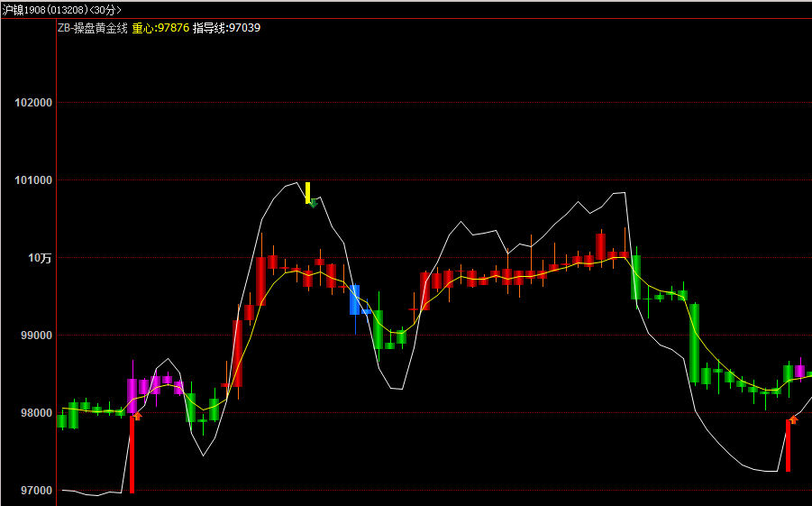Click the 指导线:97039 indicator value

coord(227,28)
